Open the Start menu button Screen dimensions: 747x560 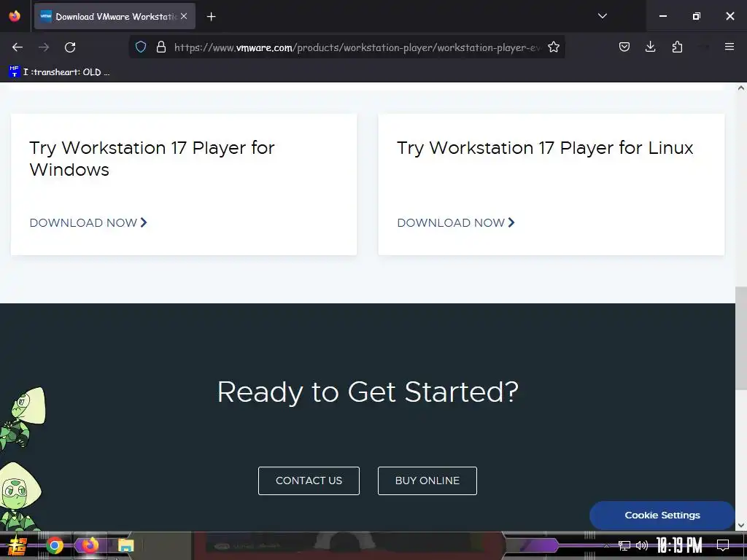(18, 545)
